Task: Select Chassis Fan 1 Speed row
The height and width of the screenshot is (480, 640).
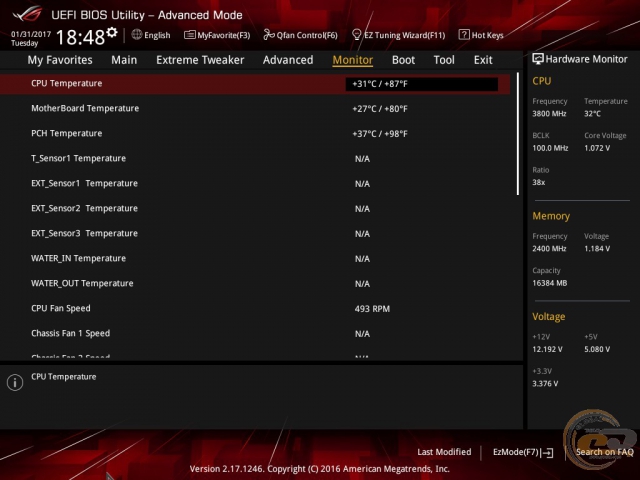Action: pyautogui.click(x=255, y=333)
